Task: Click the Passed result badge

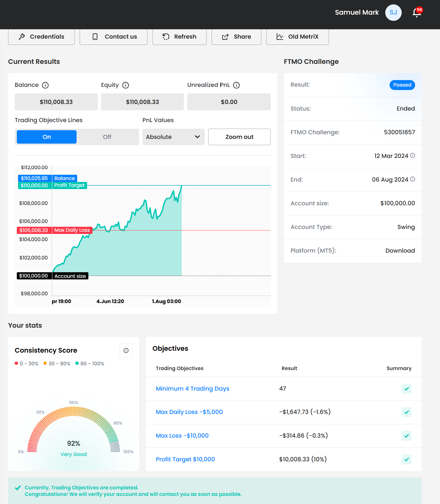Action: coord(402,85)
